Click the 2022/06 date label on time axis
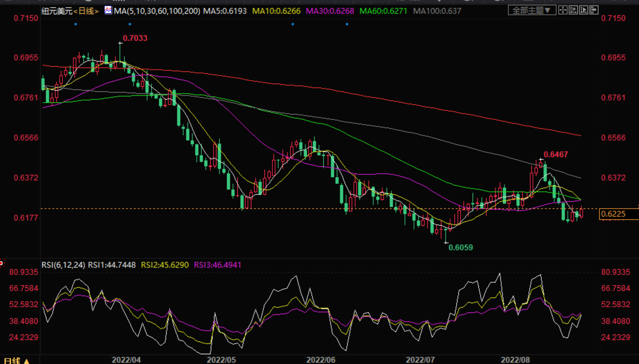639x364 pixels. pos(321,360)
